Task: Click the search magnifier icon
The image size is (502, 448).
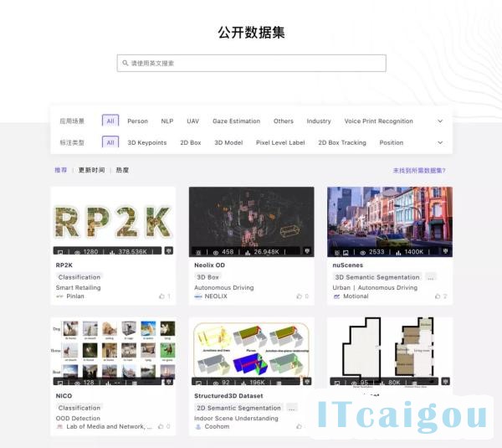Action: 125,63
